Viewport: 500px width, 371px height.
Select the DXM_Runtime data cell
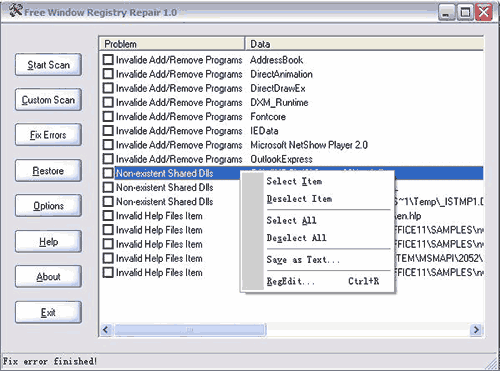point(279,102)
